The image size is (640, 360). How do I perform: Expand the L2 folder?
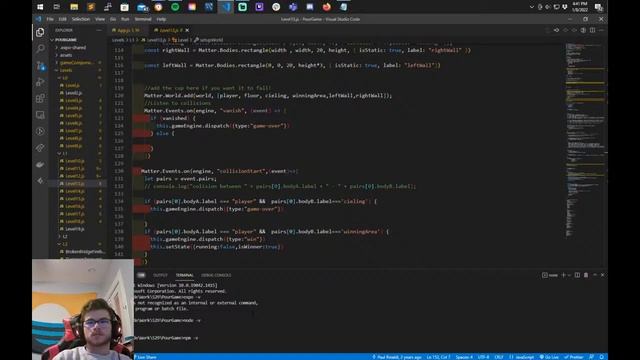78,236
